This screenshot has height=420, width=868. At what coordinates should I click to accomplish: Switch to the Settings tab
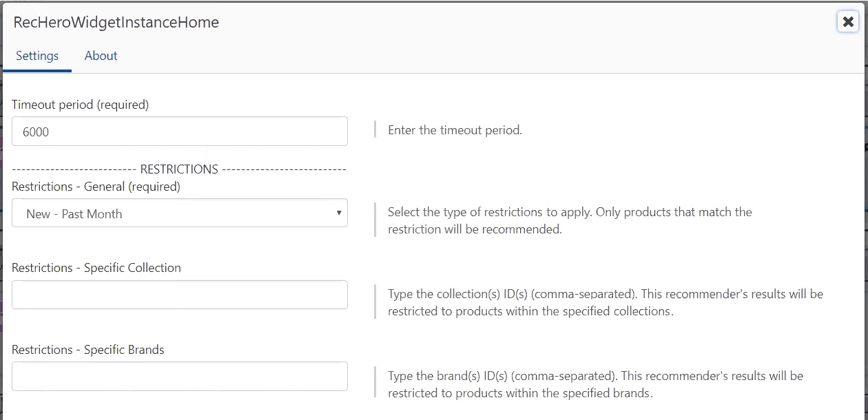point(37,56)
